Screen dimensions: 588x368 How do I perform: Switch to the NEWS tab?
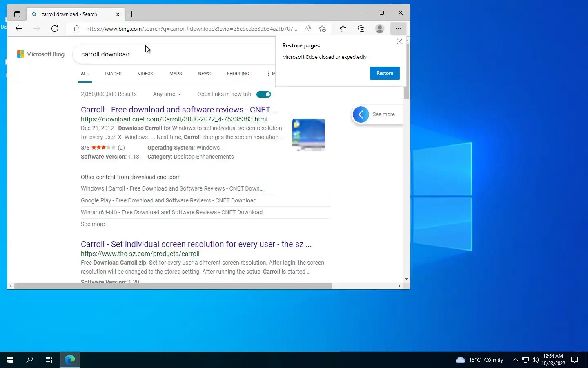tap(204, 74)
